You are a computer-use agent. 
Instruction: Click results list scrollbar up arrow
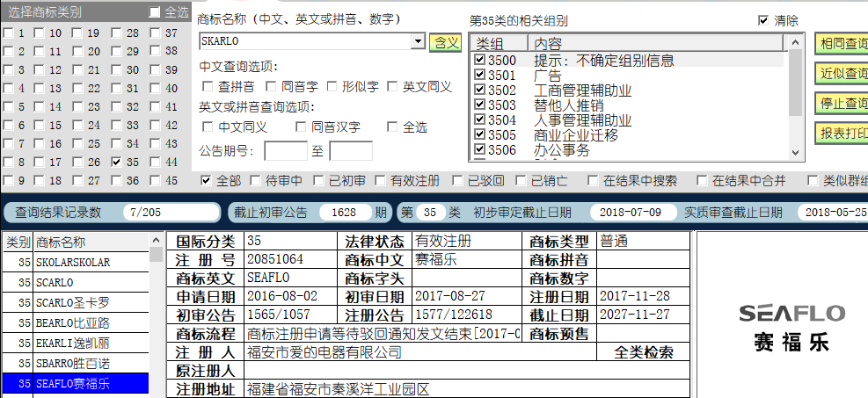(156, 241)
